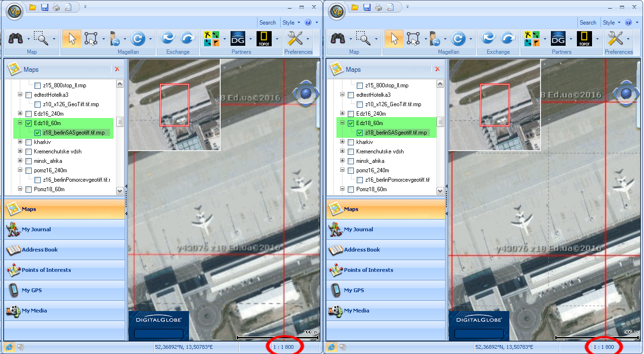Image resolution: width=644 pixels, height=354 pixels.
Task: Enable the kharkiv map checkbox in the right window
Action: pos(351,142)
